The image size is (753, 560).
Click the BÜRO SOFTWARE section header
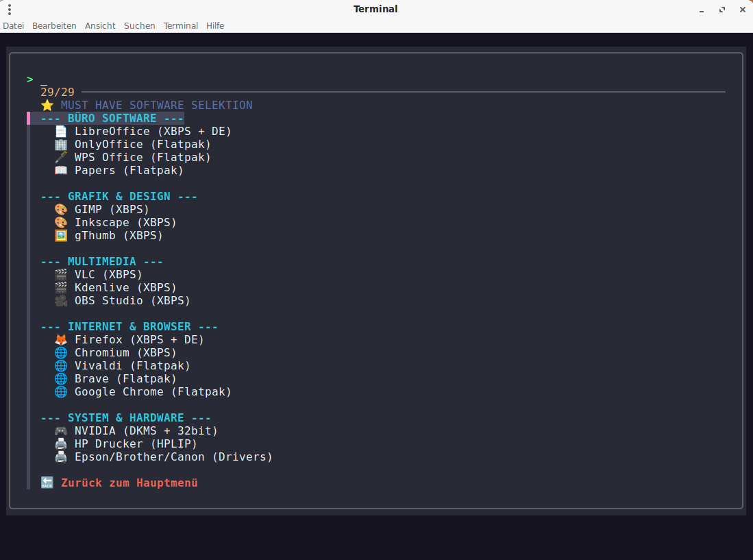point(112,118)
